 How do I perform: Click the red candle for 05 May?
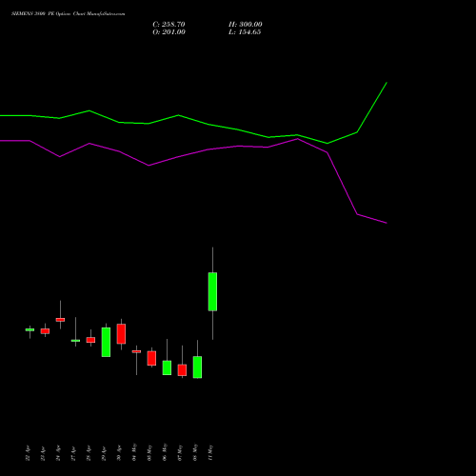tap(151, 358)
